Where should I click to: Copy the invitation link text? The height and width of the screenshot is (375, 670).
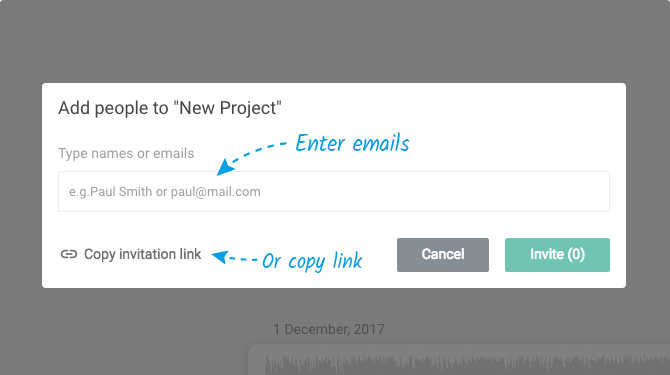(x=142, y=254)
